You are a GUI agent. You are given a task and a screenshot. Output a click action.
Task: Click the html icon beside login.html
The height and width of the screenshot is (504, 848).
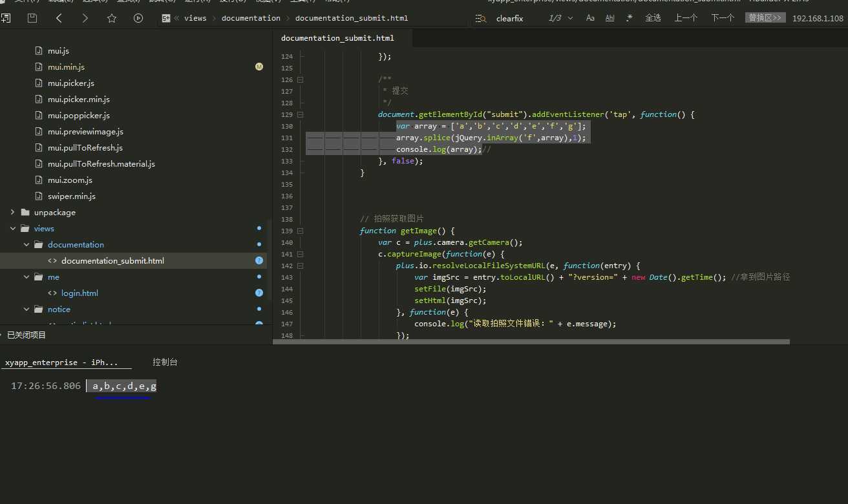pos(52,293)
